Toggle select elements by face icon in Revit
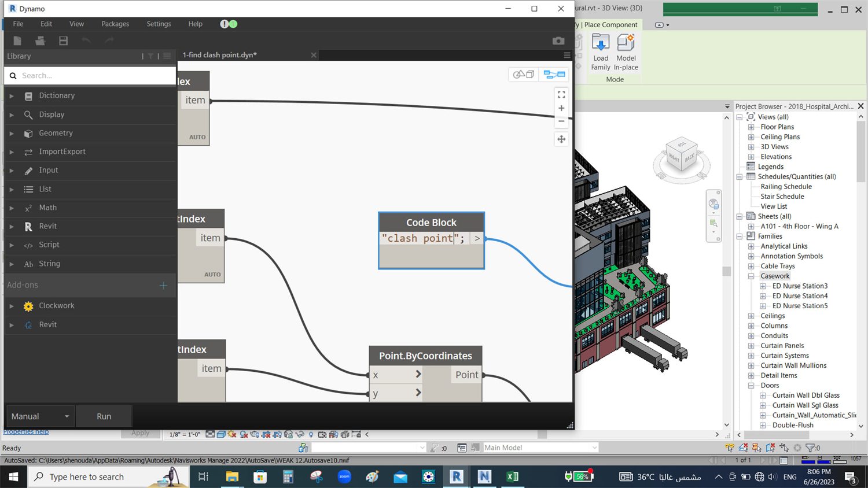868x488 pixels. tap(770, 448)
